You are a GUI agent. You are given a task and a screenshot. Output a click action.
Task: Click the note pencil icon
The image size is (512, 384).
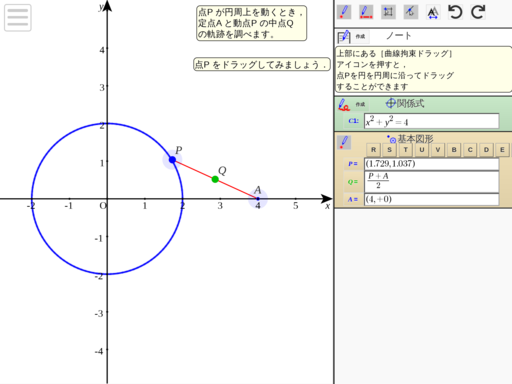tap(344, 37)
